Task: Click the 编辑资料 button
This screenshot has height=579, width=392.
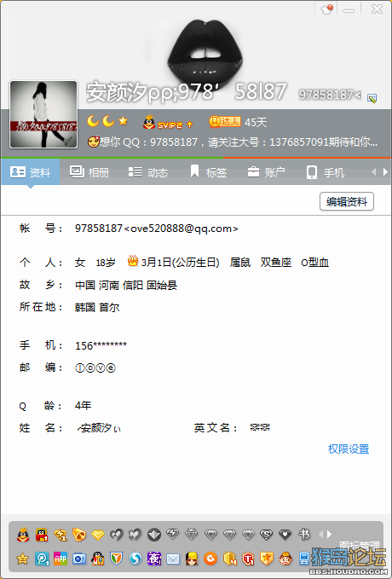Action: (347, 201)
